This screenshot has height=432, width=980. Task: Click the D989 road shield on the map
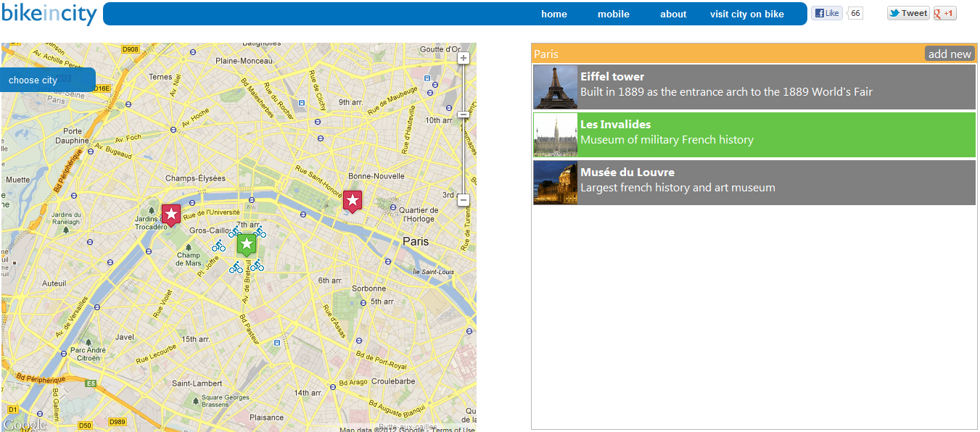tap(118, 421)
